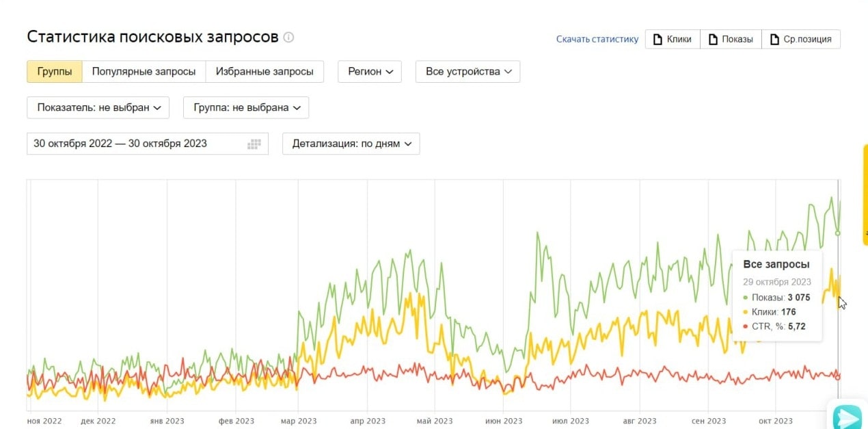Click the Статистика поисковых запросов heading
The width and height of the screenshot is (868, 429).
tap(152, 37)
